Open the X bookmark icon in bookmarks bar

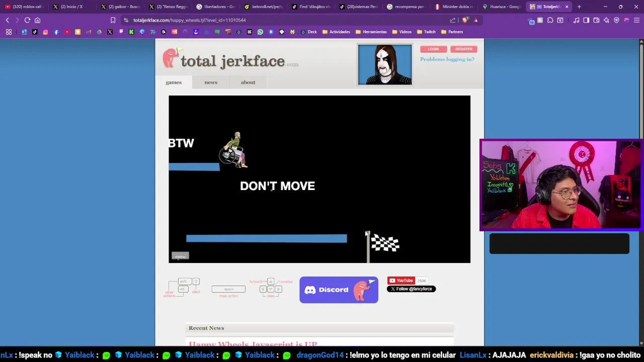tap(110, 32)
